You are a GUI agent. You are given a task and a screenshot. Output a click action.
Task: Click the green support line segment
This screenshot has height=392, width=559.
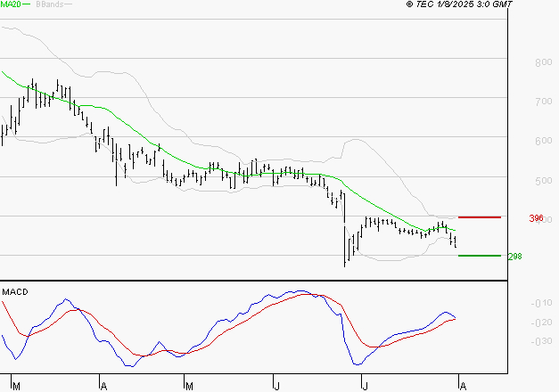point(479,256)
